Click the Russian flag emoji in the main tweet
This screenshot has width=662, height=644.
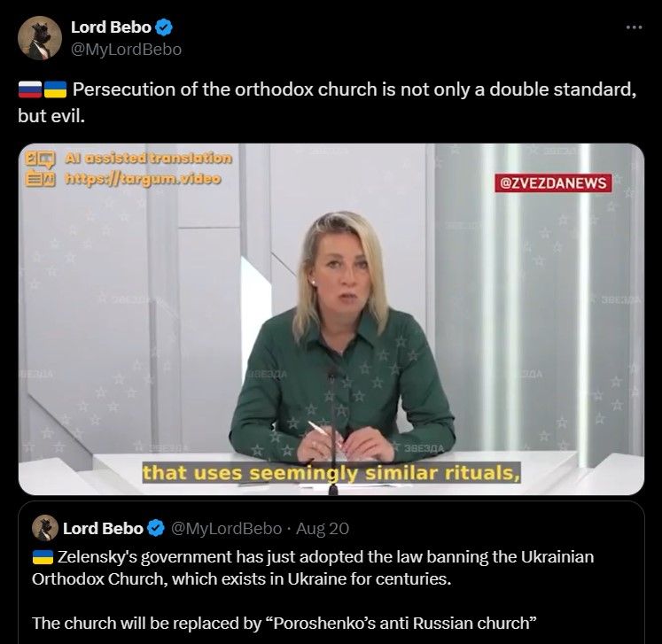point(29,90)
